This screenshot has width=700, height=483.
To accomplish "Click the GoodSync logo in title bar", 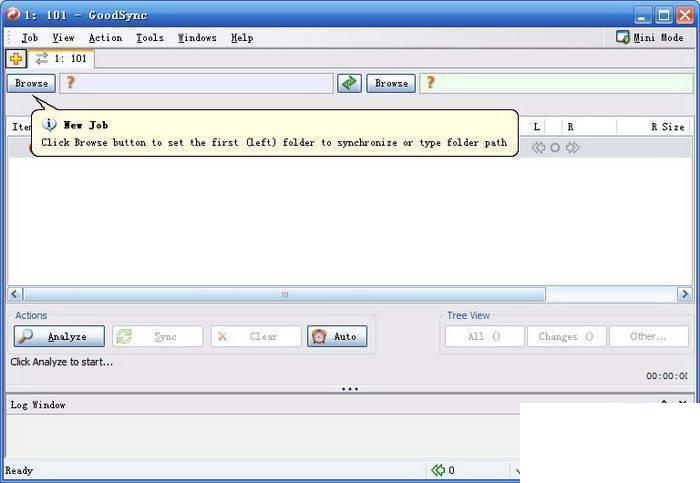I will pos(12,15).
